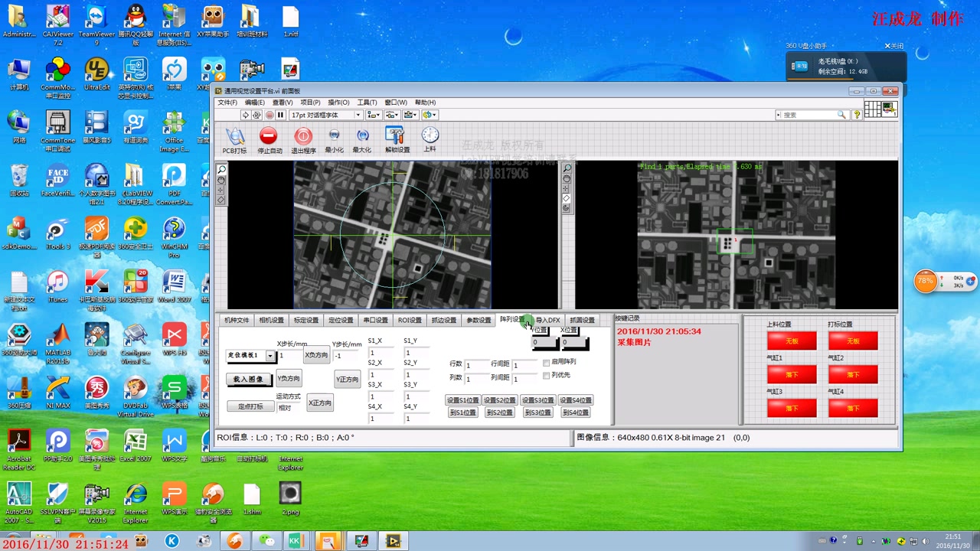Enable the 启用阵列 checkbox
This screenshot has height=551, width=980.
coord(546,362)
